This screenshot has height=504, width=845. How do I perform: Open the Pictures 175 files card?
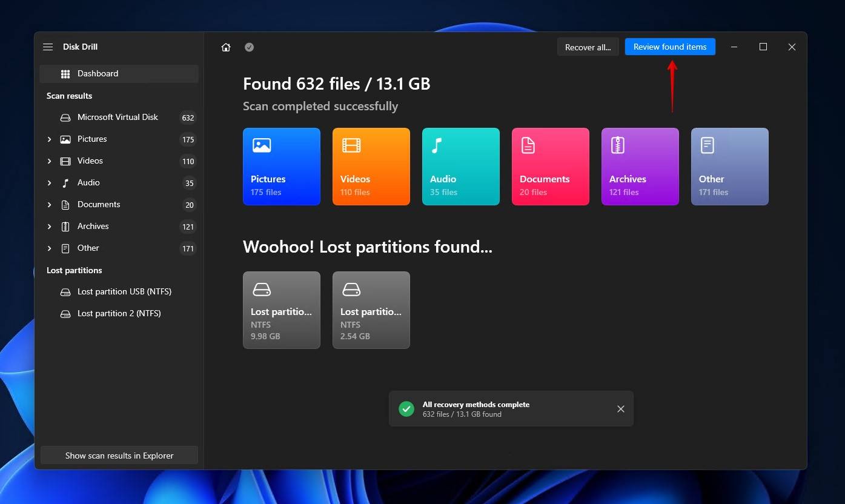click(282, 167)
